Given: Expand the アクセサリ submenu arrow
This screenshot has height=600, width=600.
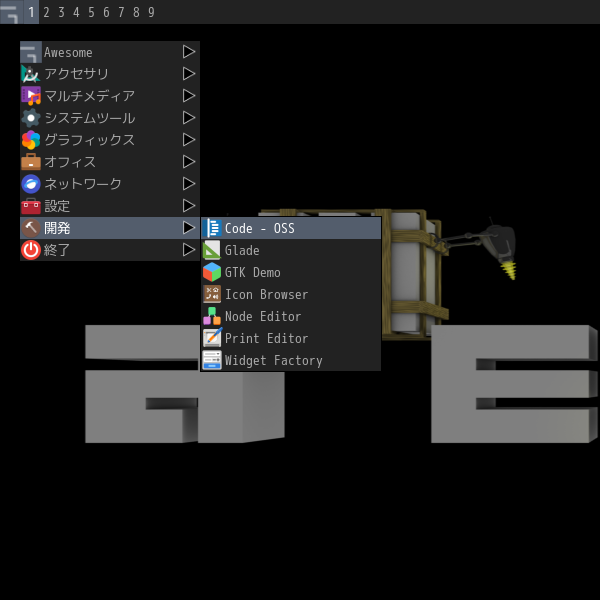Looking at the screenshot, I should click(189, 74).
